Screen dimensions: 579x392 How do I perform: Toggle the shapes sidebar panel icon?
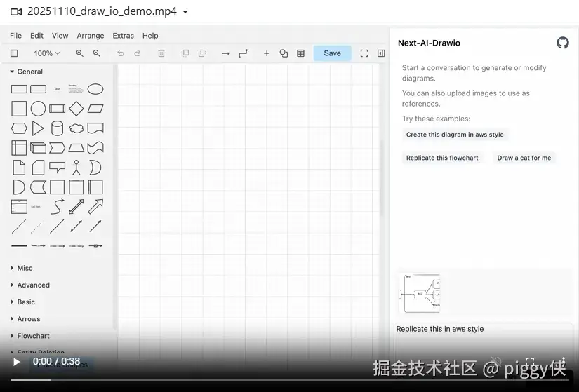14,53
